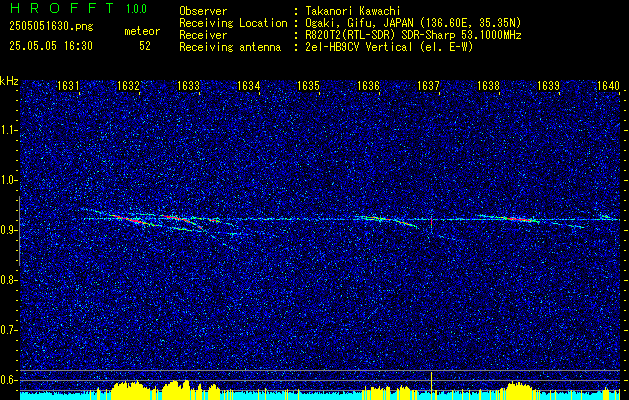This screenshot has width=629, height=400.
Task: Click the 1634 time axis marker
Action: (248, 85)
